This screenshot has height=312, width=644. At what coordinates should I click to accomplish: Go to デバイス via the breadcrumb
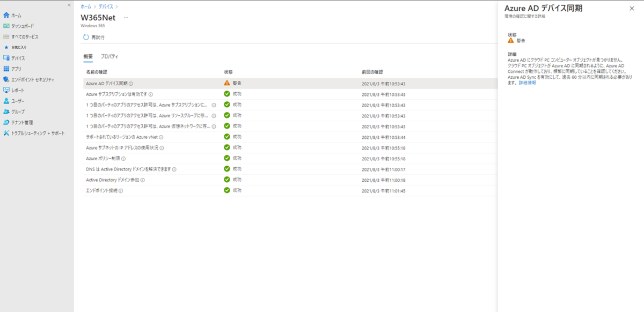pos(105,6)
